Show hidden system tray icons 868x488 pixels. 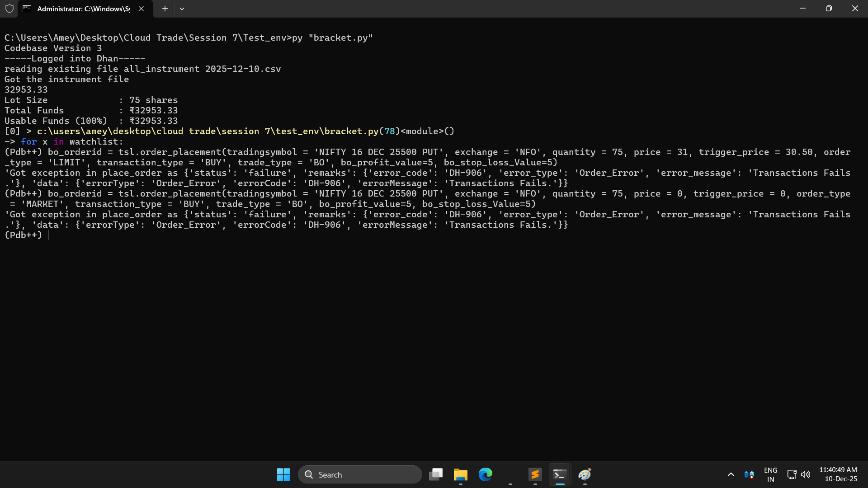tap(731, 474)
